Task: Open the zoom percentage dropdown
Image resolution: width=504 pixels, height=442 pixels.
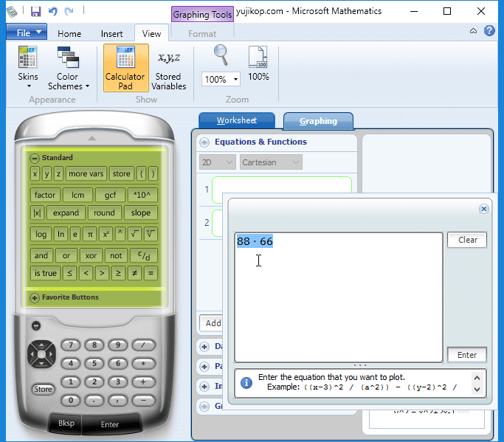Action: (x=235, y=80)
